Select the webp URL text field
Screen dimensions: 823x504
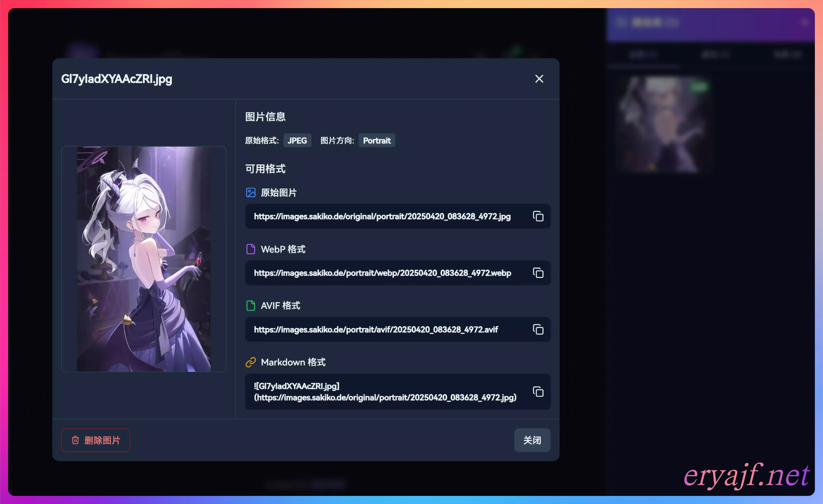coord(397,273)
